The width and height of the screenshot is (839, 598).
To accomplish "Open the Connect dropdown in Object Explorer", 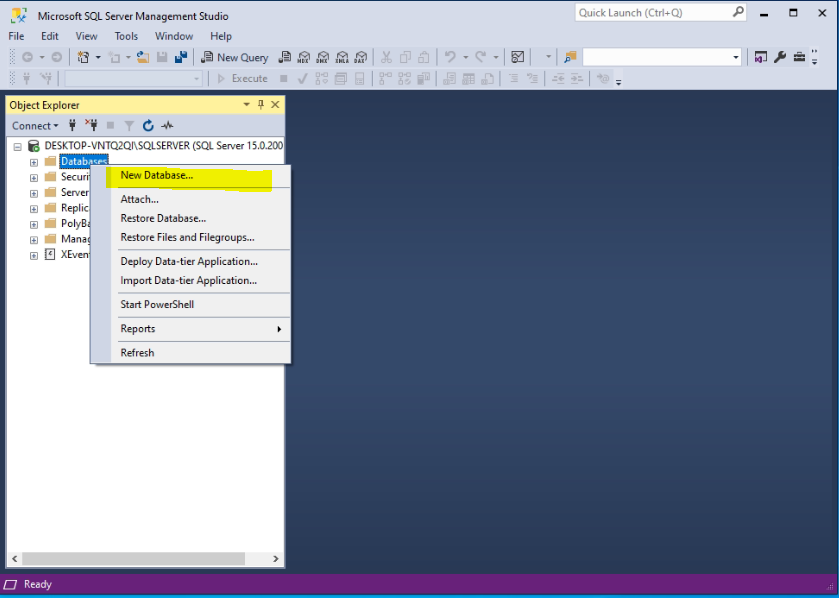I will coord(35,126).
